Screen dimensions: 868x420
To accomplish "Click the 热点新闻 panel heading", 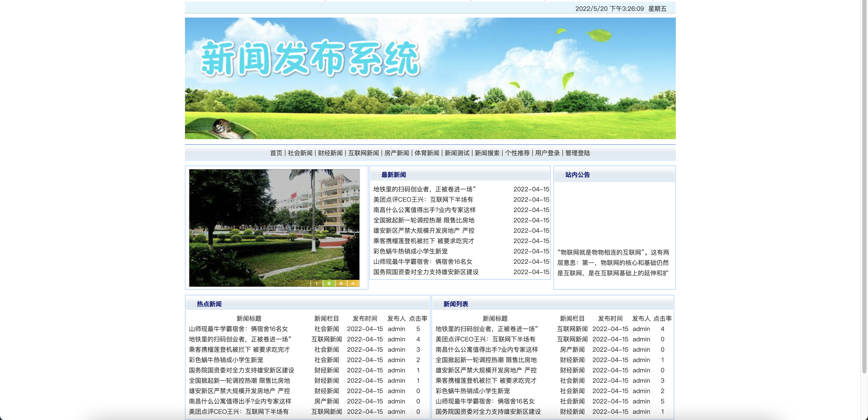I will click(209, 304).
